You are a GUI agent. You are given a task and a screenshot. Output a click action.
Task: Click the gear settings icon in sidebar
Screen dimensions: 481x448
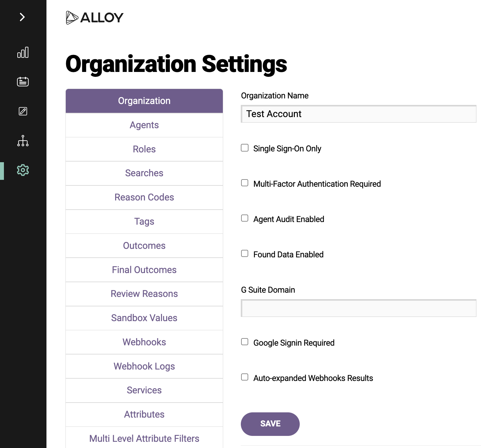tap(23, 170)
